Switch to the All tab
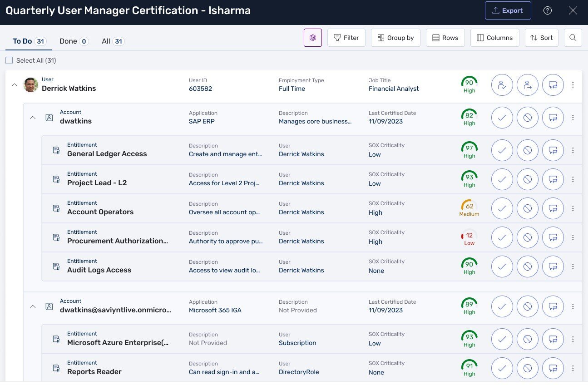Screen dimensions: 588x385 (x=113, y=41)
